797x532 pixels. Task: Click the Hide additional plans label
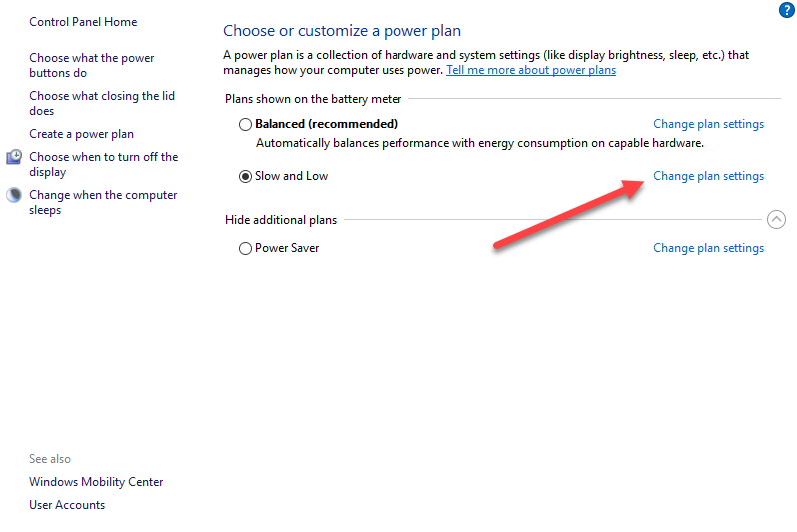[281, 220]
